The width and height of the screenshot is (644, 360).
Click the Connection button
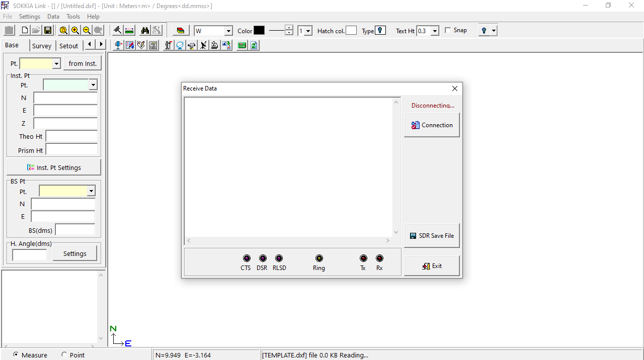[432, 125]
